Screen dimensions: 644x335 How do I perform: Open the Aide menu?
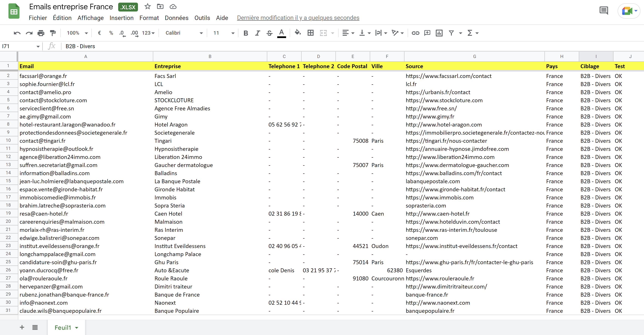222,18
